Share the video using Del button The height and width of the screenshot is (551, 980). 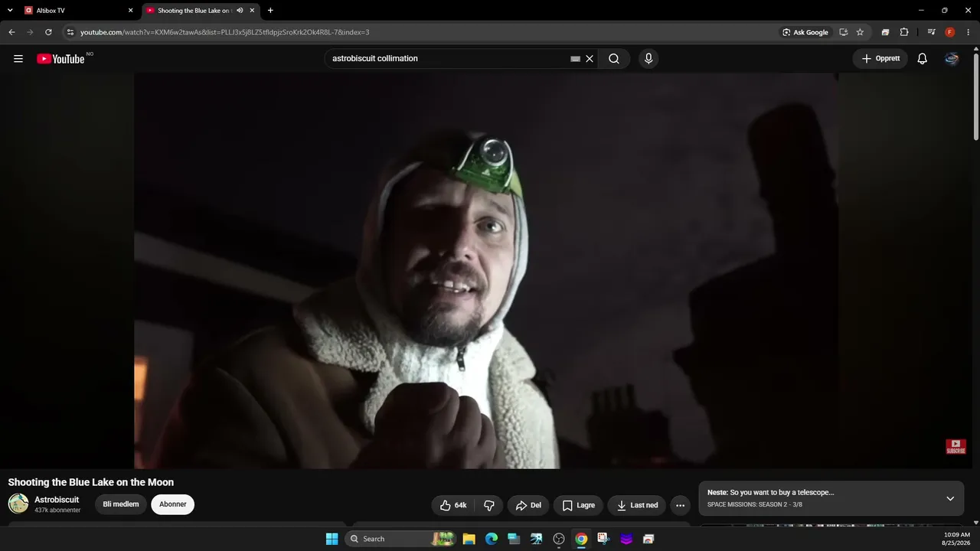click(x=528, y=505)
